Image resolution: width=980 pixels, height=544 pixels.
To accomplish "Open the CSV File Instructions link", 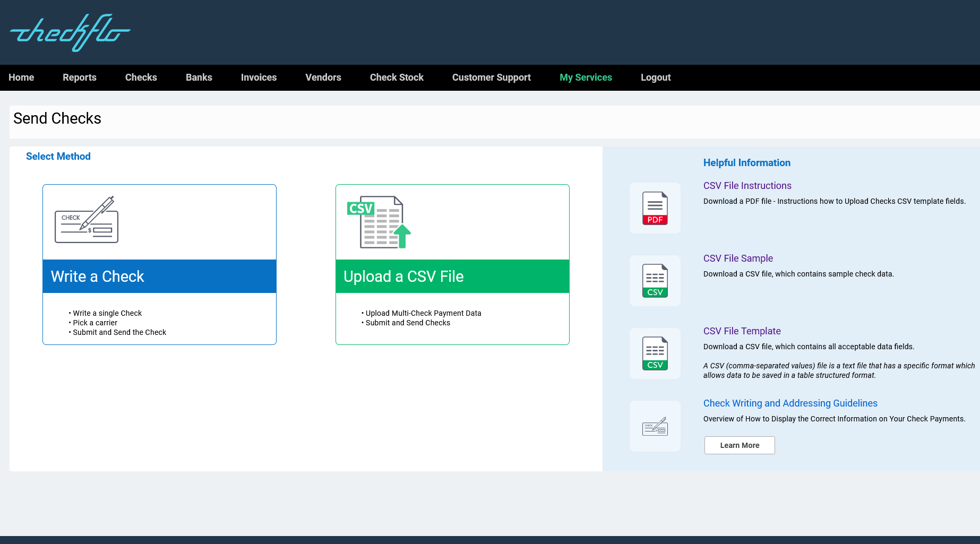I will pyautogui.click(x=747, y=186).
